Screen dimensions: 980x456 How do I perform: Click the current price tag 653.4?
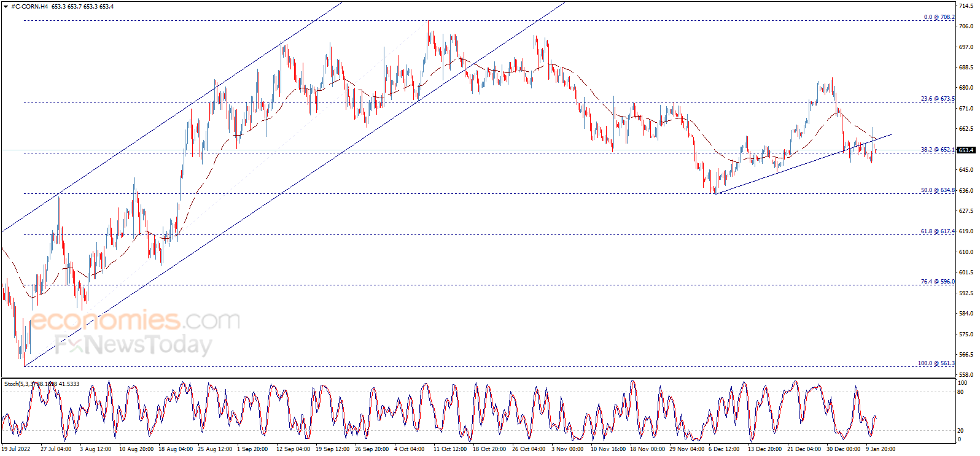click(x=966, y=150)
